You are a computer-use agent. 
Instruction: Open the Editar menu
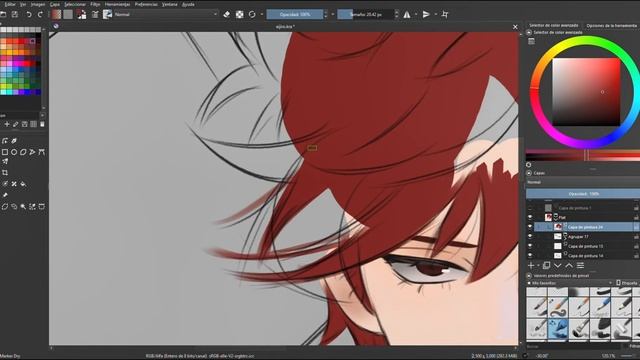click(10, 4)
